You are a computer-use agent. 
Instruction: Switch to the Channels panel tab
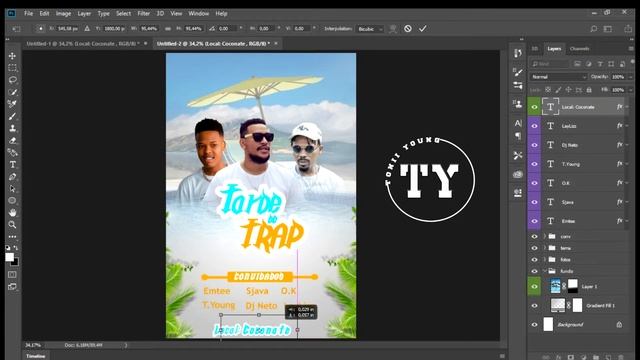(x=579, y=49)
